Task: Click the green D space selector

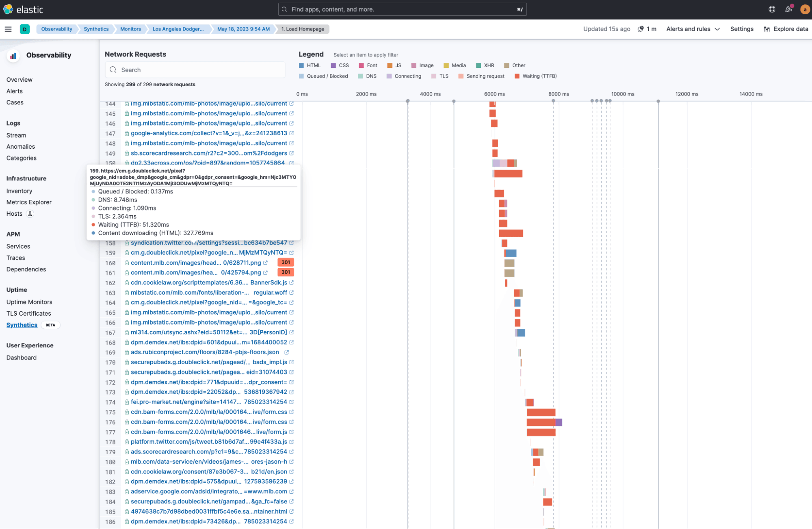Action: [x=25, y=29]
